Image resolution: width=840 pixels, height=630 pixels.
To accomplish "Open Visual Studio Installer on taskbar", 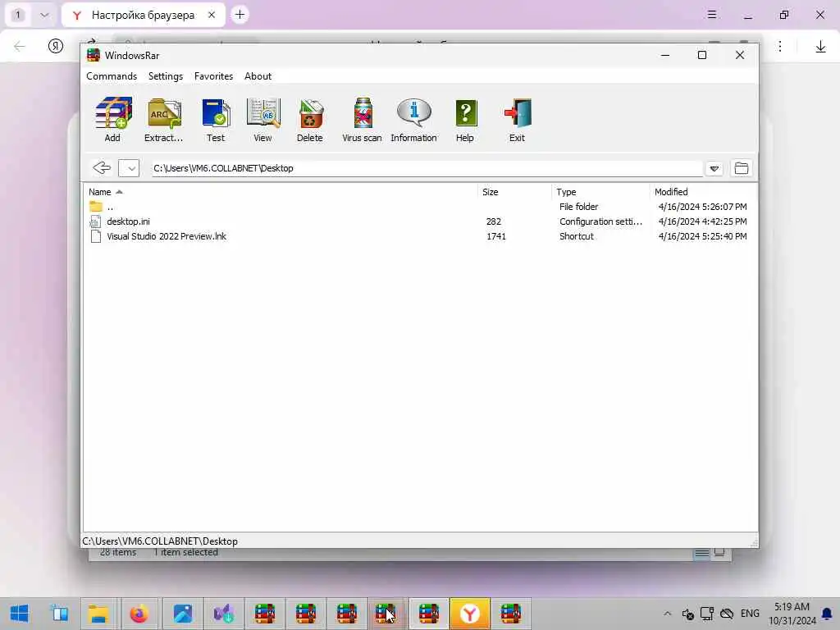I will coord(223,614).
